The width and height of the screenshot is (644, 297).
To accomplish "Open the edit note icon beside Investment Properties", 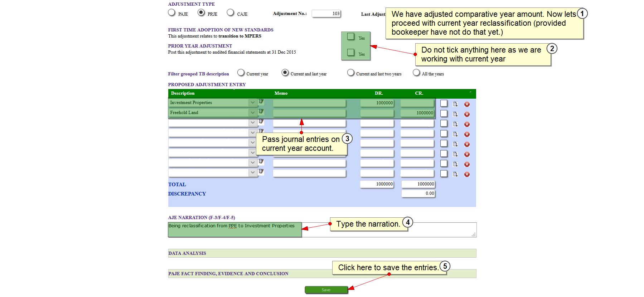I will click(x=261, y=102).
